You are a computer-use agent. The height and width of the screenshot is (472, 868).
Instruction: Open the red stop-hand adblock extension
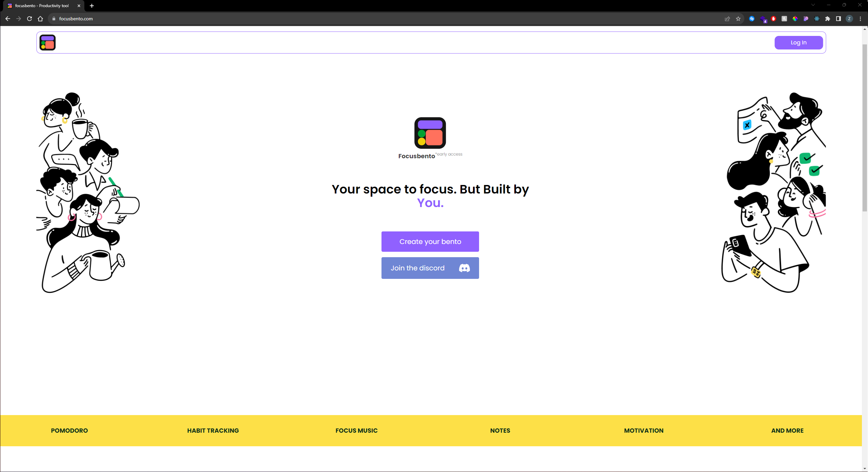[x=773, y=19]
